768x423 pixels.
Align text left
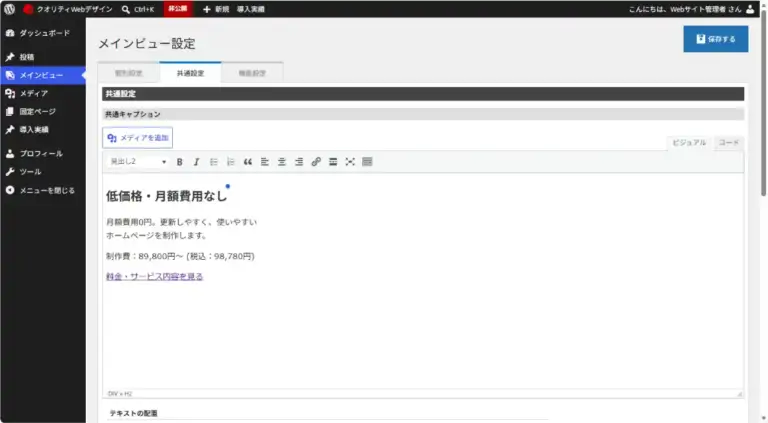265,162
